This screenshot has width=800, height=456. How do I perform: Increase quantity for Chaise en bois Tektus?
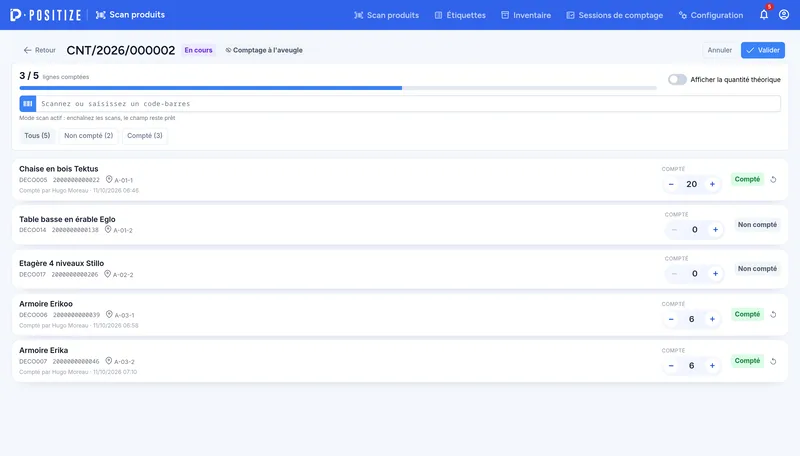tap(712, 184)
